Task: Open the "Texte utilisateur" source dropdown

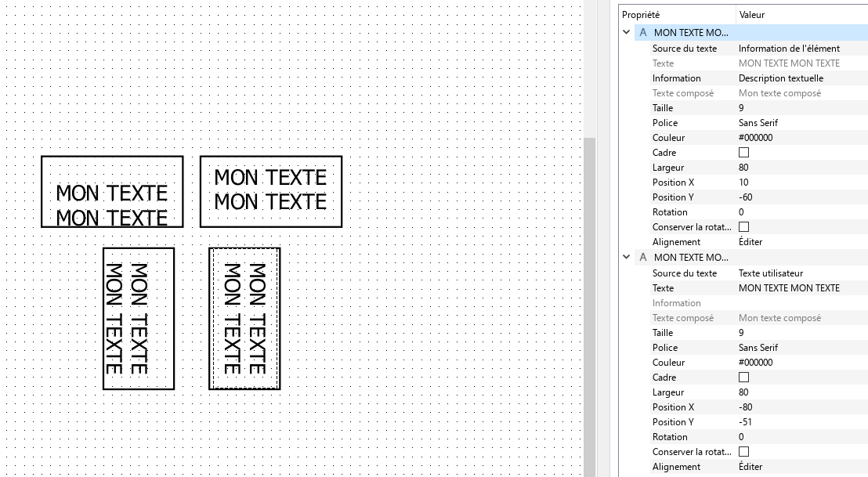Action: click(x=771, y=273)
